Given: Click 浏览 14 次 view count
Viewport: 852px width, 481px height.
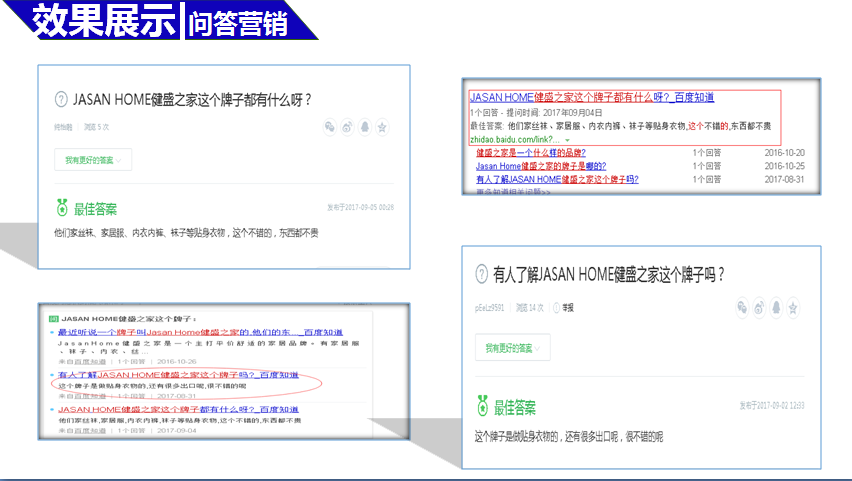Looking at the screenshot, I should pyautogui.click(x=530, y=308).
